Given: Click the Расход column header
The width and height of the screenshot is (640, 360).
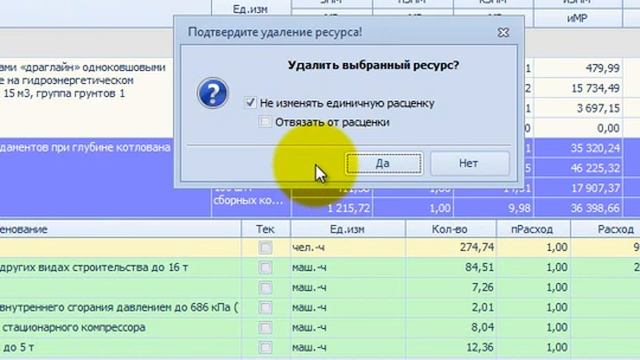Looking at the screenshot, I should coord(605,229).
